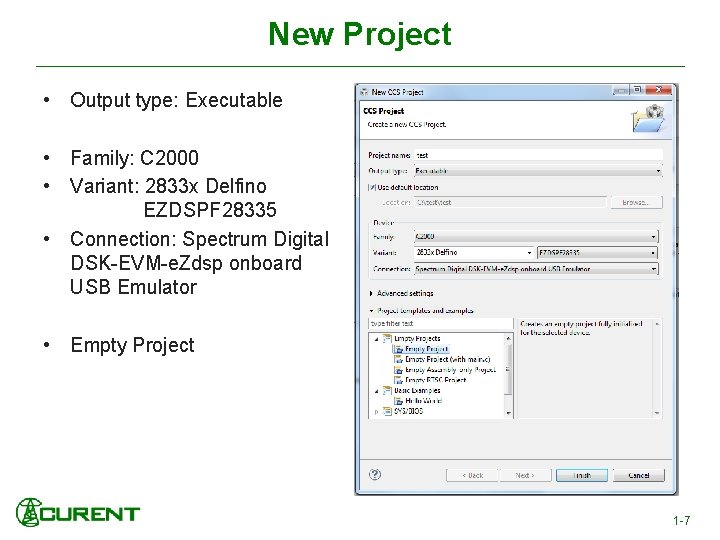The image size is (720, 540).
Task: Click the Next button
Action: [x=525, y=475]
